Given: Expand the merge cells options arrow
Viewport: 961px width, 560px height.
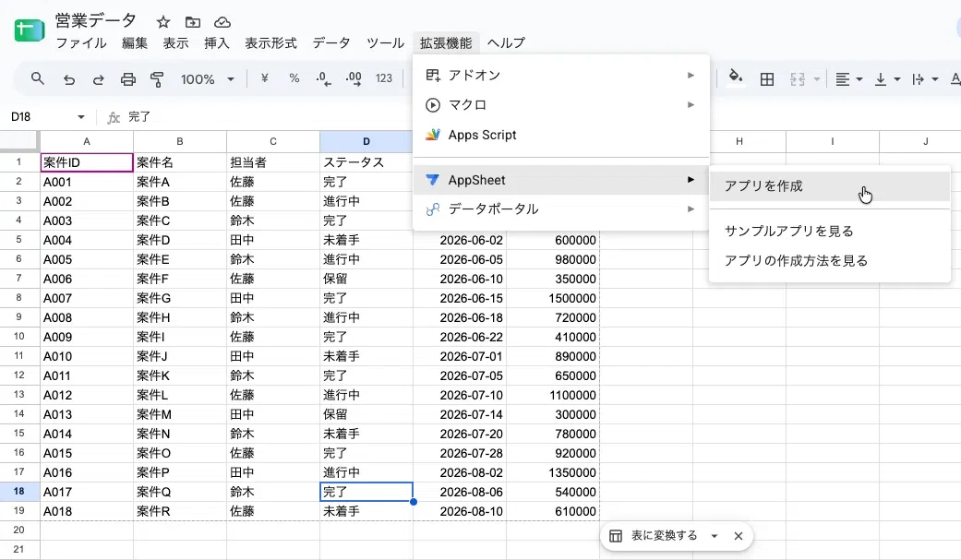Looking at the screenshot, I should (x=816, y=79).
